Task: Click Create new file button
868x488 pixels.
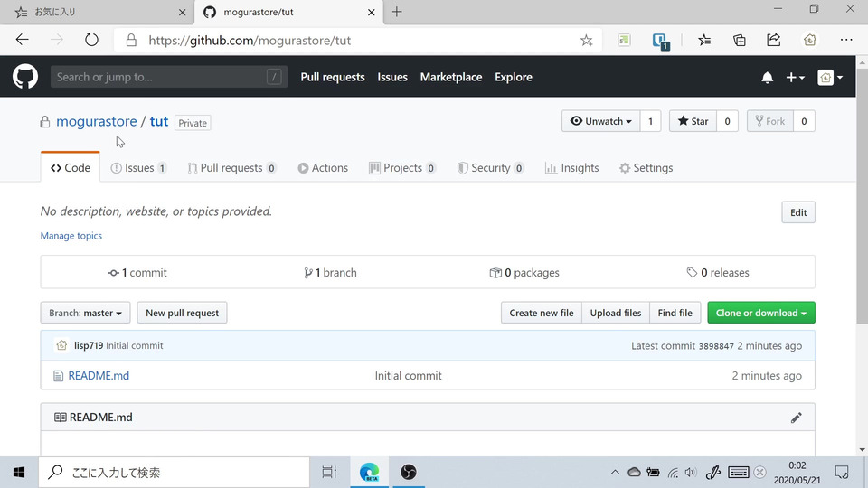Action: click(542, 313)
